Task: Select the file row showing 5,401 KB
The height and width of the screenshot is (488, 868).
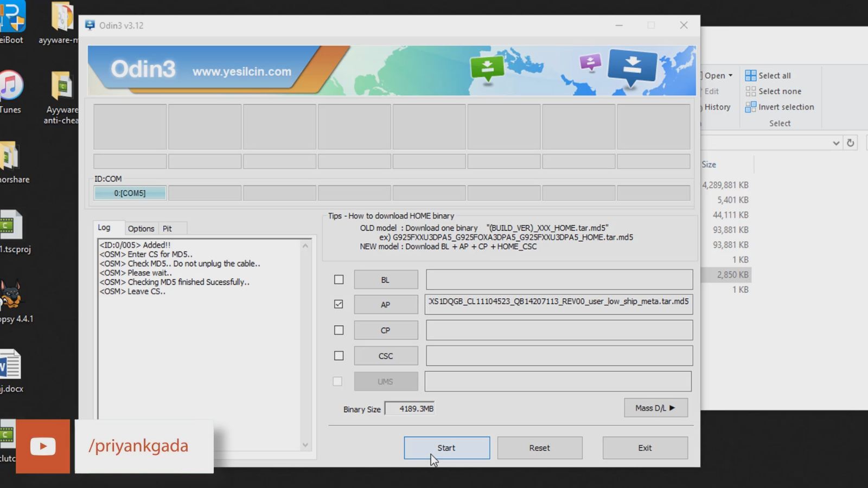Action: click(x=726, y=200)
